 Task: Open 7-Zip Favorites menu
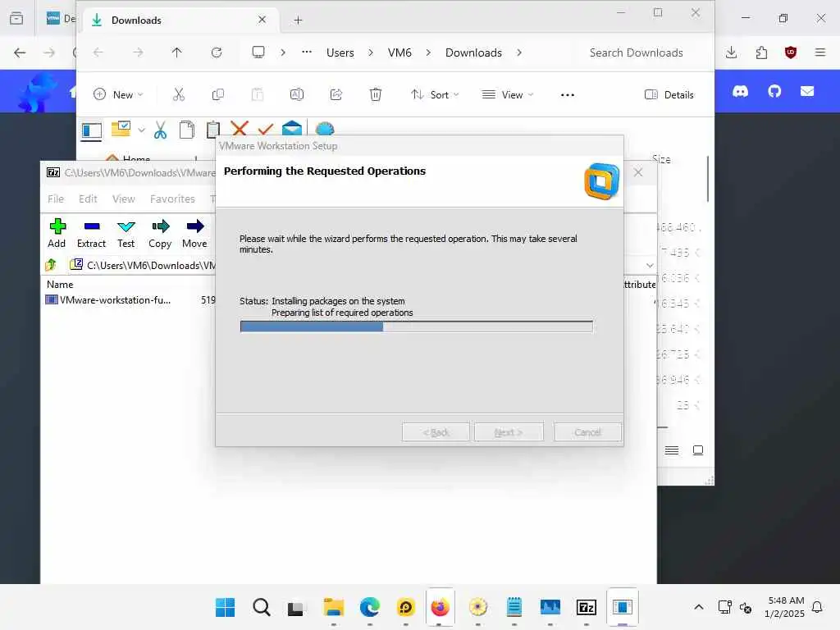point(172,199)
